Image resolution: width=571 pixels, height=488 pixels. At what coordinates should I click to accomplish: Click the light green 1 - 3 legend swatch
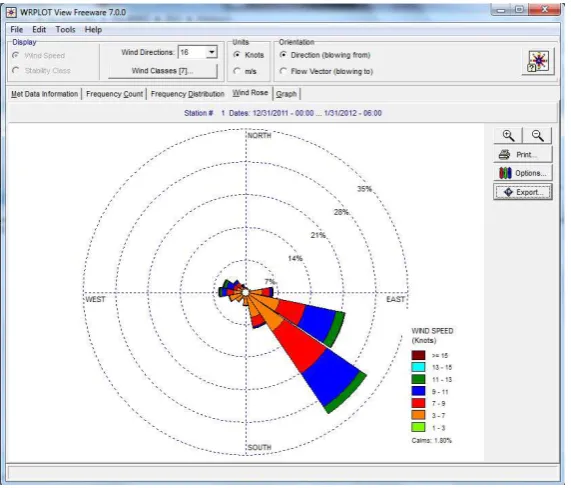[418, 428]
